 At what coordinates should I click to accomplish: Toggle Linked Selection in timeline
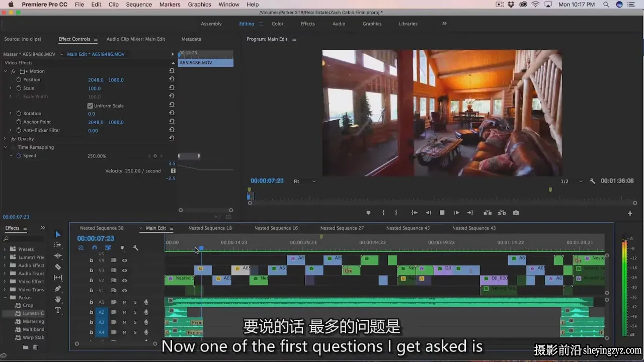point(108,248)
